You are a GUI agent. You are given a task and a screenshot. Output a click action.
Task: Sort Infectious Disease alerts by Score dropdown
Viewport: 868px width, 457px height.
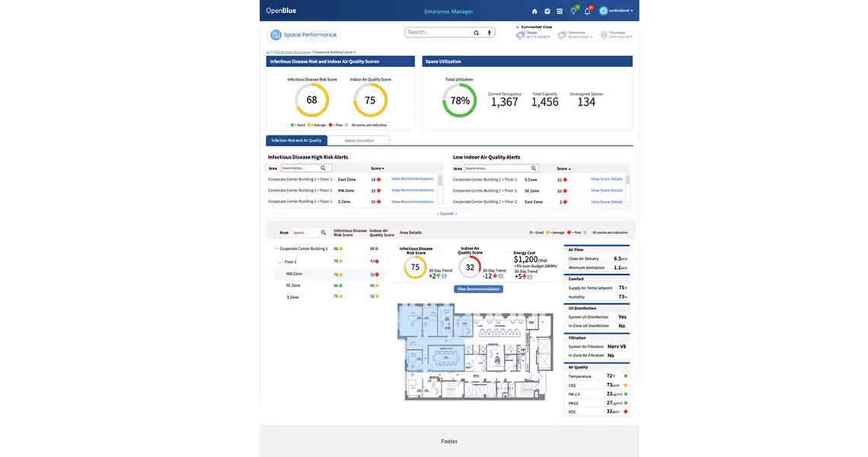[x=378, y=168]
